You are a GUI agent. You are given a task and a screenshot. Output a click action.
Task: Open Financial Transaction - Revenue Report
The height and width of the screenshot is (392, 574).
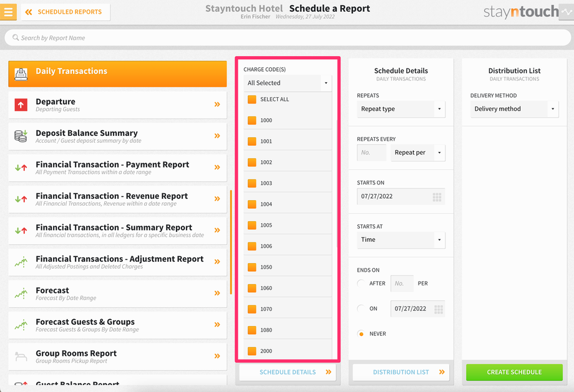tap(117, 199)
